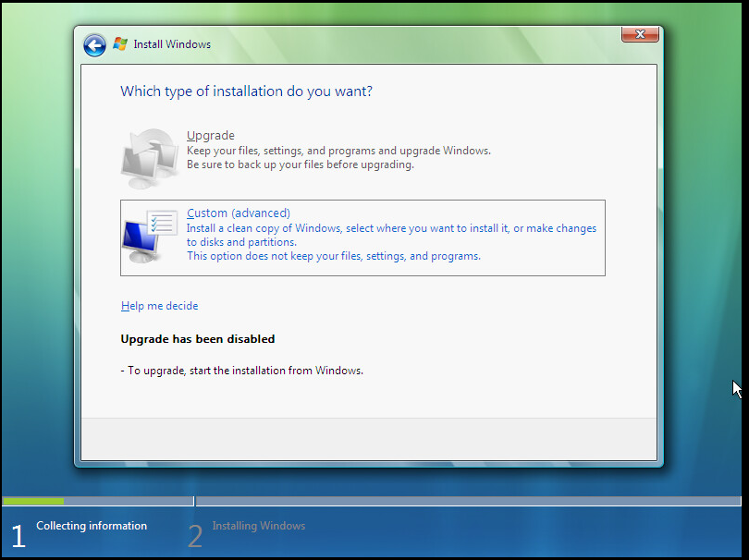The image size is (749, 560).
Task: Click 'Install a clean copy of Windows' description
Action: point(391,235)
